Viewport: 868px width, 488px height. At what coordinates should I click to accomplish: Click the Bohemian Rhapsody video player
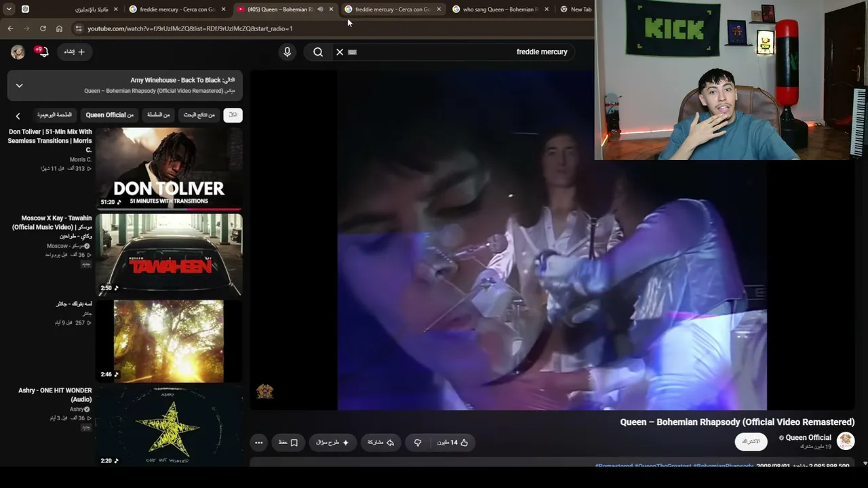552,240
